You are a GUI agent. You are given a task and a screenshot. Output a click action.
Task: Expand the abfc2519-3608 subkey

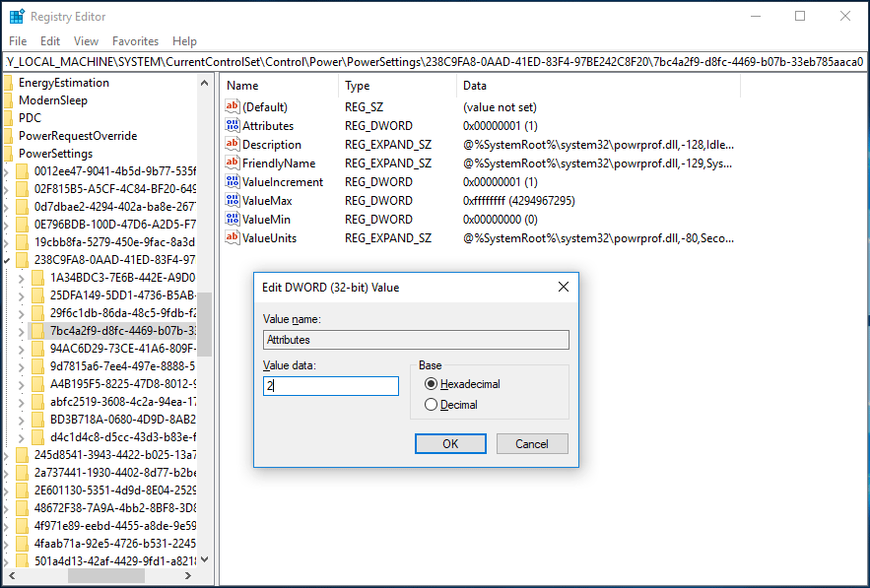(x=21, y=402)
